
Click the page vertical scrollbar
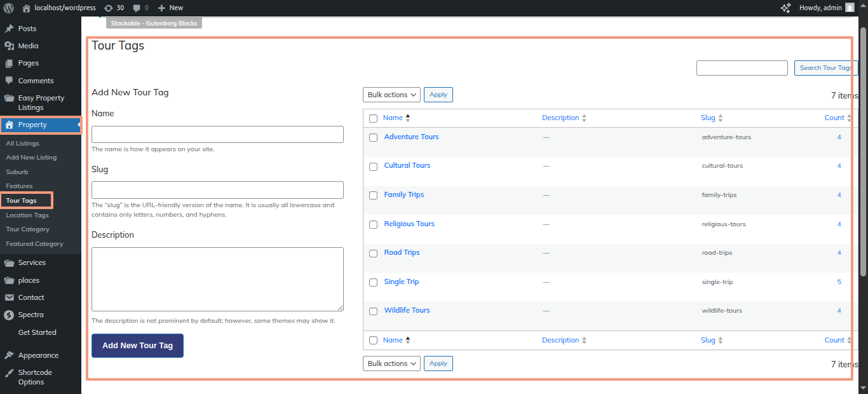863,151
